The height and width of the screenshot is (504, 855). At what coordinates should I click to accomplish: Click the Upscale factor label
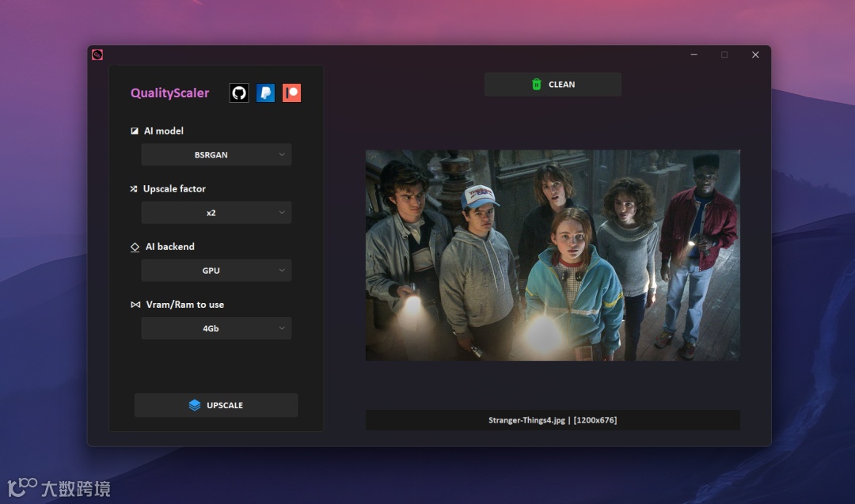[174, 188]
